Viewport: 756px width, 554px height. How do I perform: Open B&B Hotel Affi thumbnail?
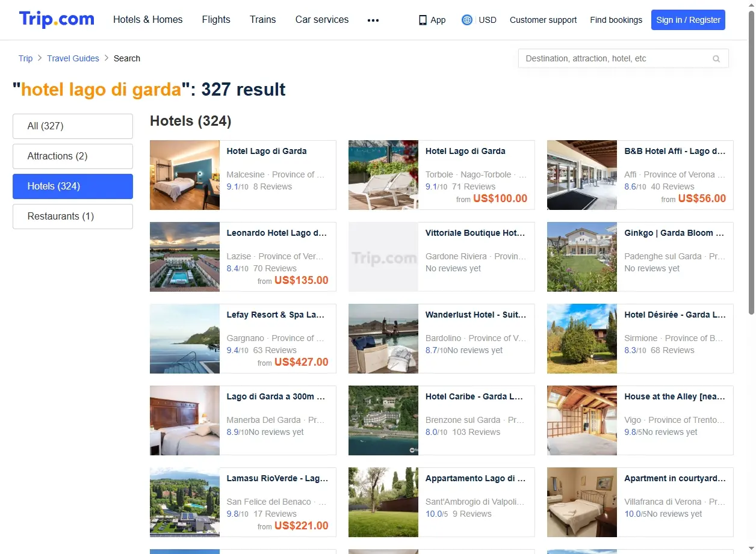pos(582,175)
